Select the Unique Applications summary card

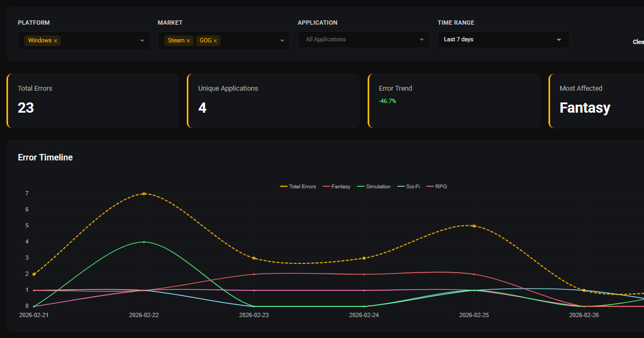[273, 101]
